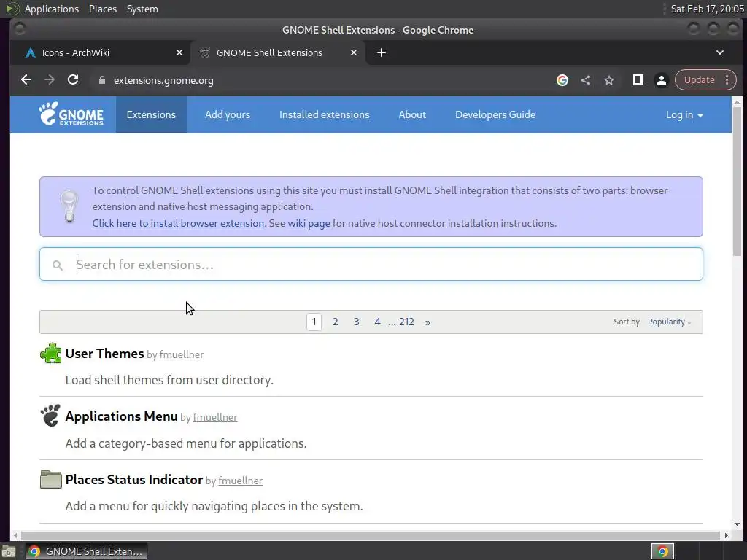Screen dimensions: 747x560
Task: Click the current page 1 button
Action: click(314, 322)
